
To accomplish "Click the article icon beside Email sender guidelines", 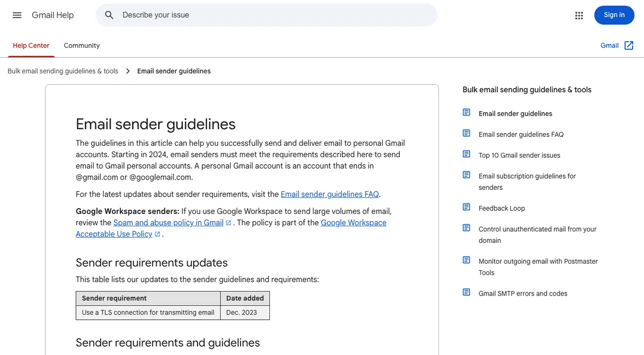I will (x=466, y=113).
